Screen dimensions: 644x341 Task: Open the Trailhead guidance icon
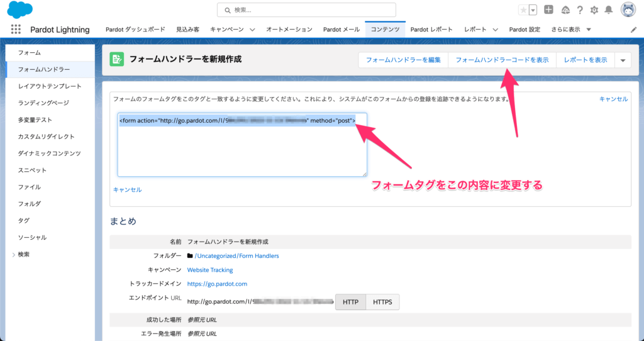click(565, 10)
